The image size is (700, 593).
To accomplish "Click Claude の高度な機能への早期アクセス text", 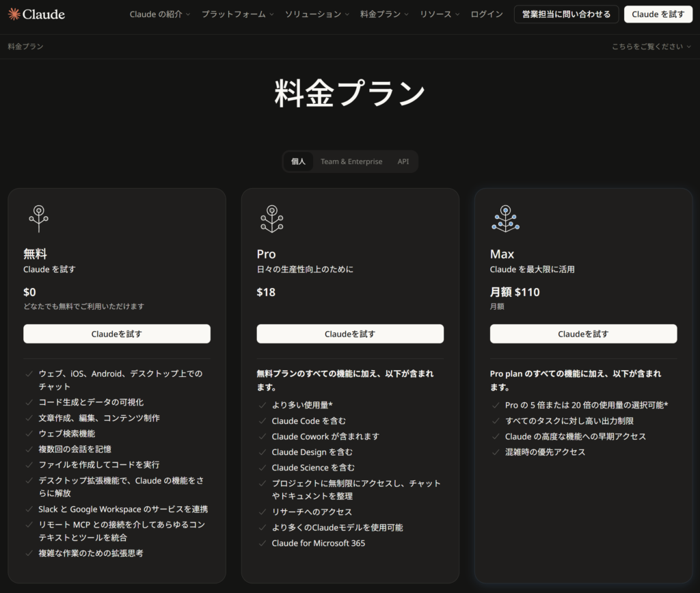I will click(x=576, y=436).
